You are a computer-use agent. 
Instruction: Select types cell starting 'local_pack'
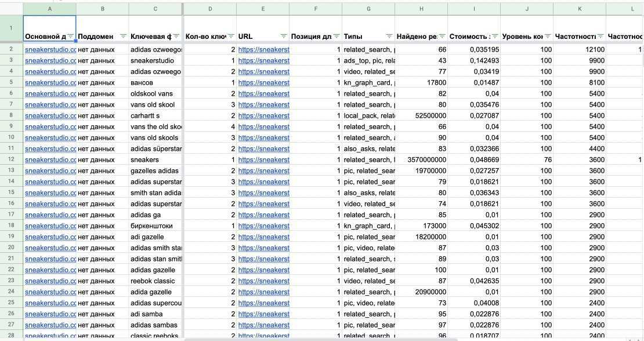coord(368,116)
